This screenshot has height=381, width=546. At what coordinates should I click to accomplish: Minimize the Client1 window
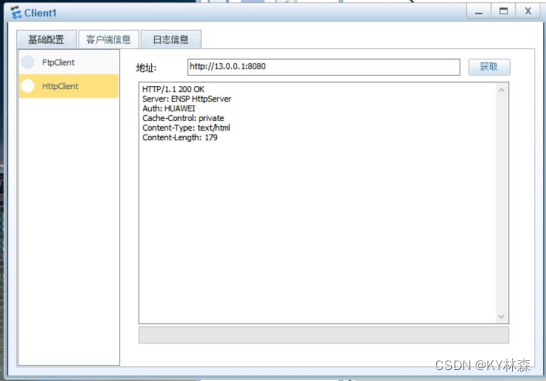[x=479, y=11]
